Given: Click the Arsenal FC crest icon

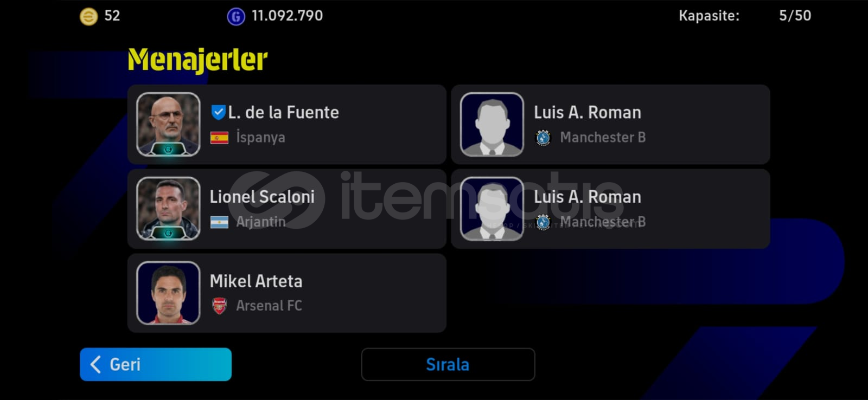Looking at the screenshot, I should (219, 306).
